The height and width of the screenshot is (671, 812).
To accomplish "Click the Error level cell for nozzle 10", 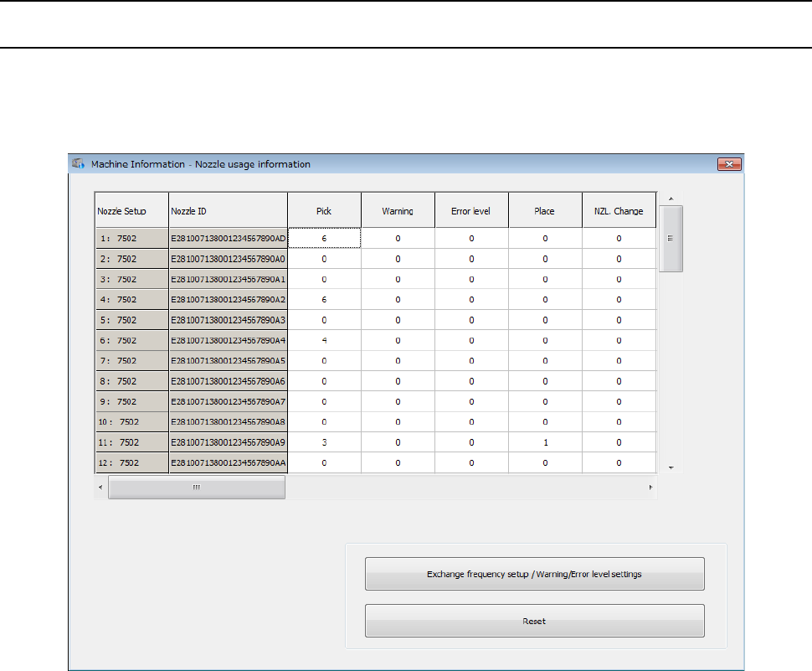I will (x=471, y=421).
